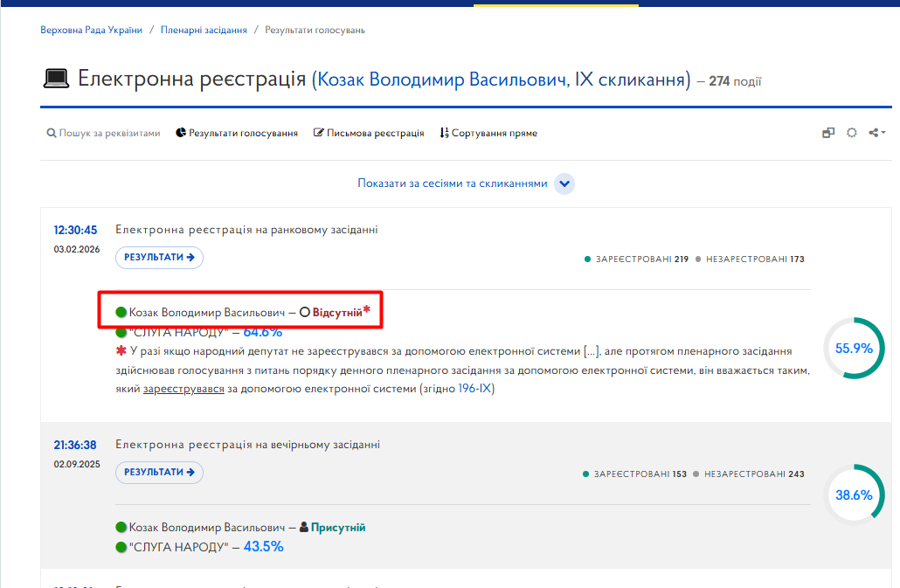This screenshot has height=588, width=900.
Task: Open РЕЗУЛЬТАТИ button for 03.02.2026 registration
Action: [160, 257]
